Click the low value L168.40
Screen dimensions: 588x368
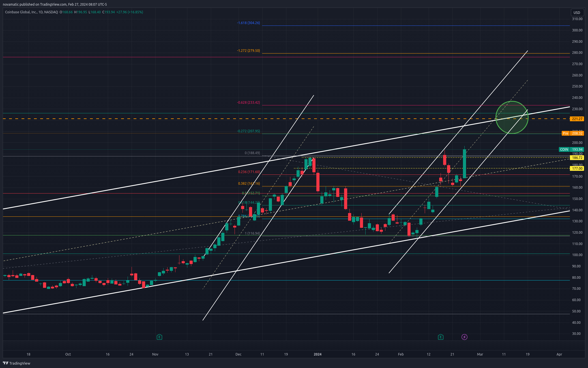pyautogui.click(x=95, y=12)
